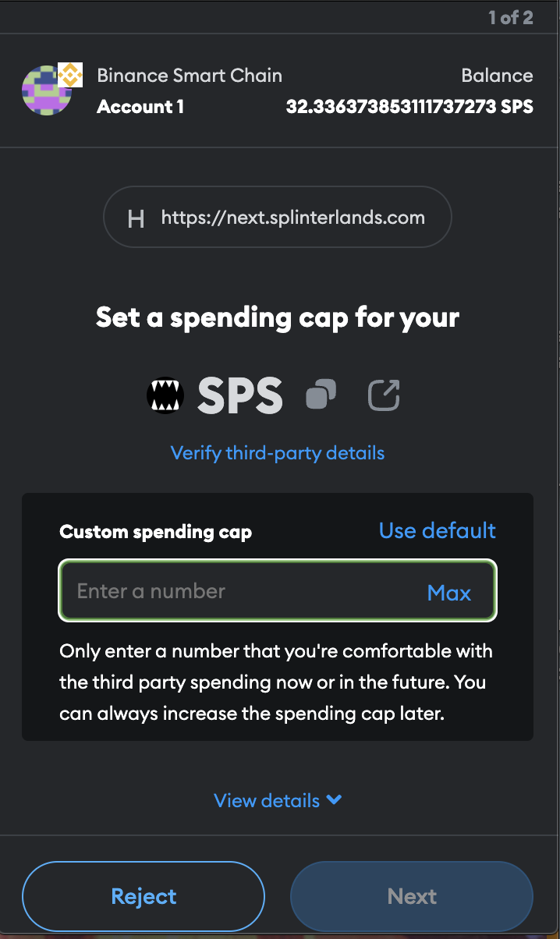Click the next.splinterlands.com origin pill

click(x=278, y=217)
